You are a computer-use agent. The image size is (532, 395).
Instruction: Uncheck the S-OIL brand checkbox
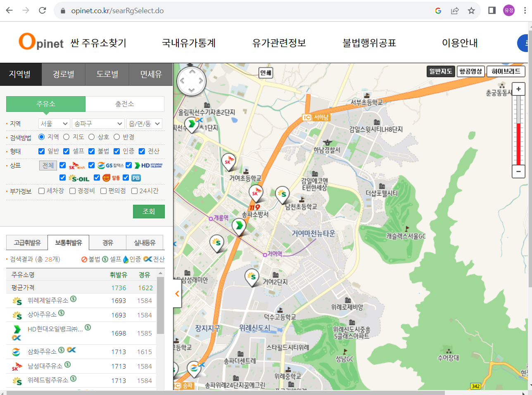pos(62,177)
